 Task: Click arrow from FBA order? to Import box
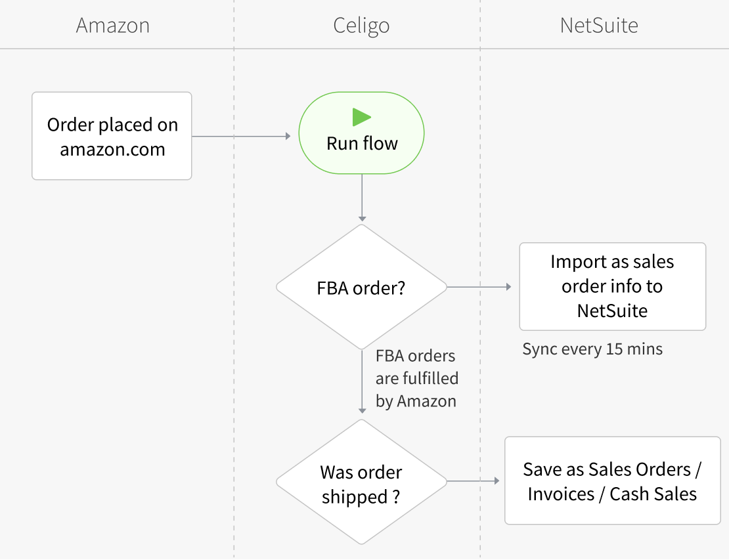[x=478, y=287]
